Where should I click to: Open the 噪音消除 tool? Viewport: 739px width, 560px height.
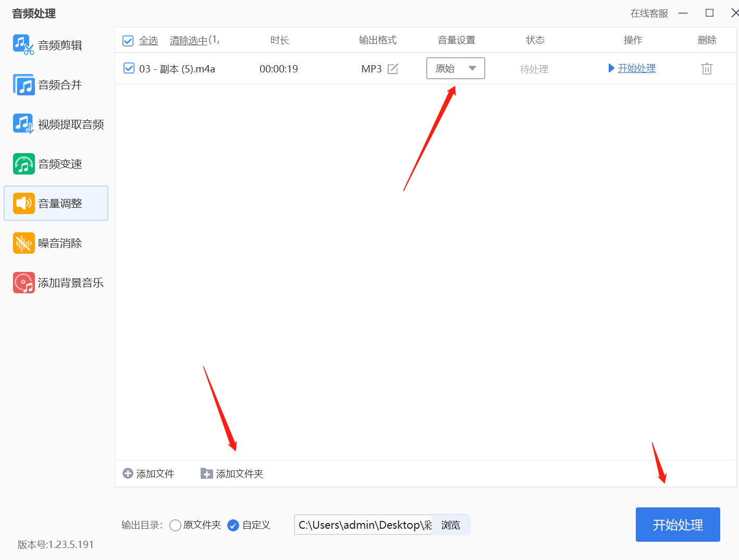click(x=57, y=243)
